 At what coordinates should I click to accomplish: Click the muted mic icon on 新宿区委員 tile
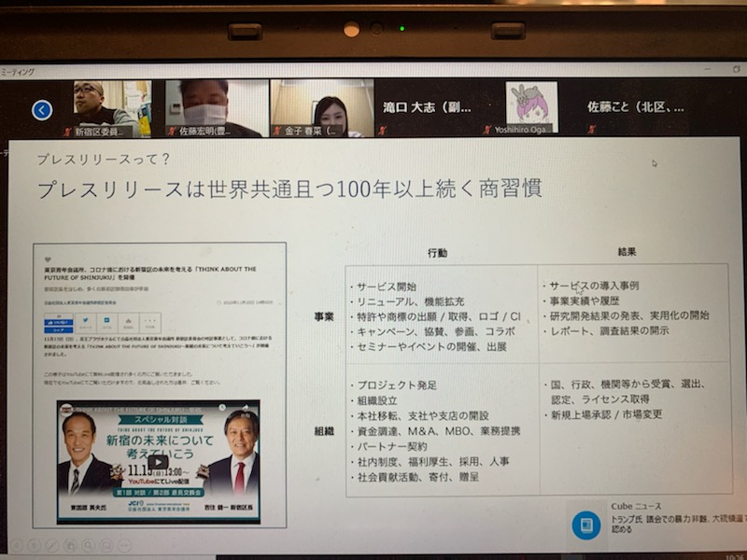(x=67, y=132)
